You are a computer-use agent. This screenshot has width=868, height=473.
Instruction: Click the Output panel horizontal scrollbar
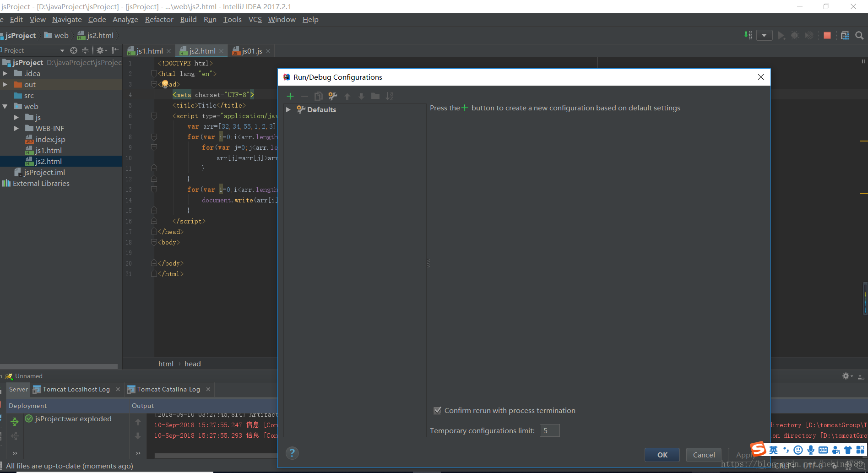click(x=215, y=456)
